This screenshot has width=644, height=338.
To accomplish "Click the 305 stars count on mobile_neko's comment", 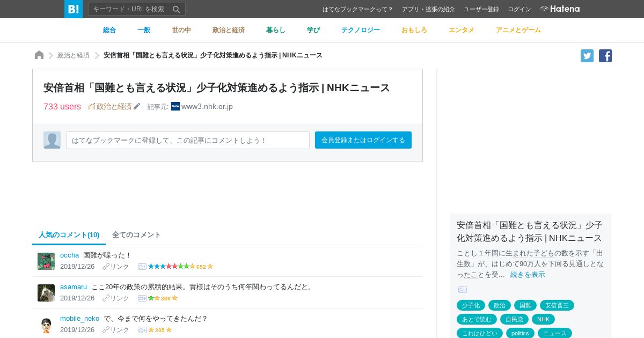I will click(x=160, y=330).
